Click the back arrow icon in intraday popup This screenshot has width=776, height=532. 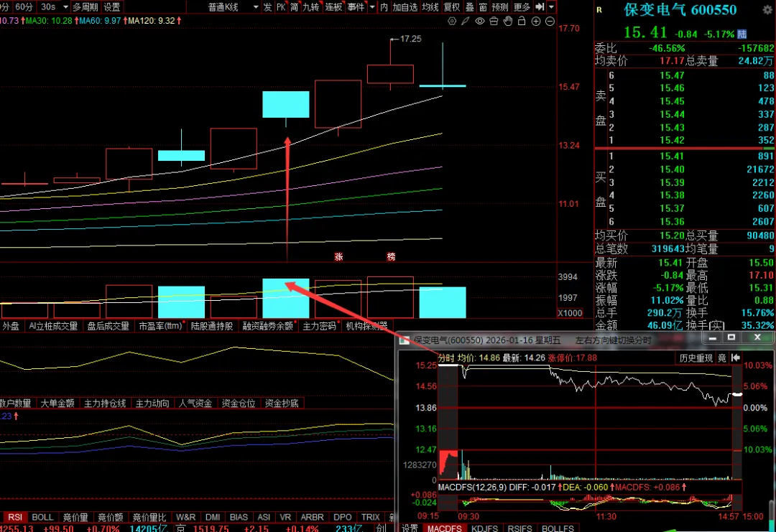point(736,358)
